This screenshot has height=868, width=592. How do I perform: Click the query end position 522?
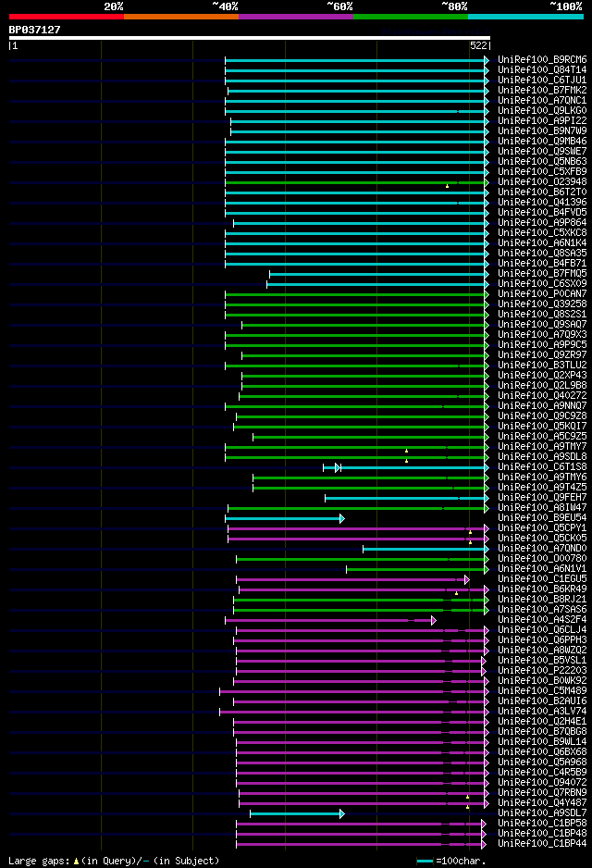478,46
